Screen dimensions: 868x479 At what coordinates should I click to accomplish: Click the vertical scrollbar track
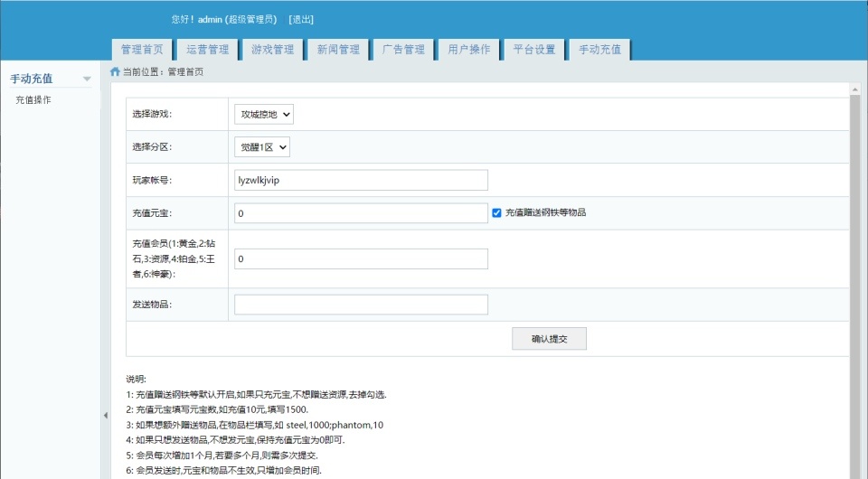click(x=854, y=287)
